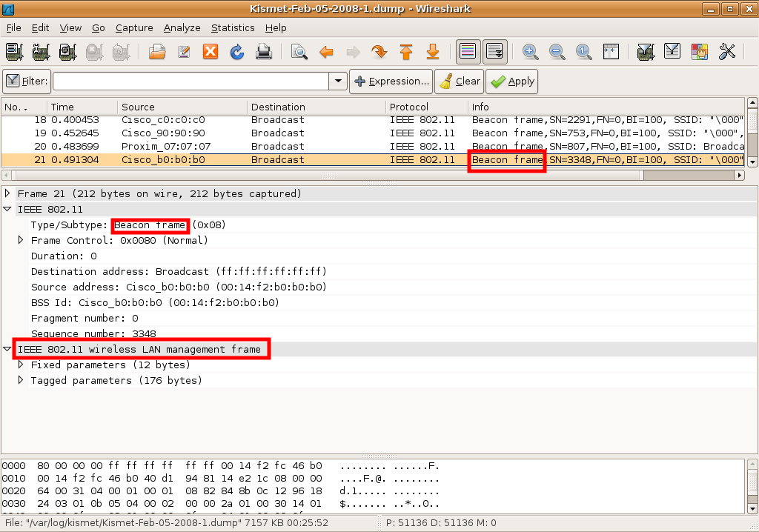The image size is (759, 532).
Task: Open preferences with the tools icon
Action: [x=726, y=52]
